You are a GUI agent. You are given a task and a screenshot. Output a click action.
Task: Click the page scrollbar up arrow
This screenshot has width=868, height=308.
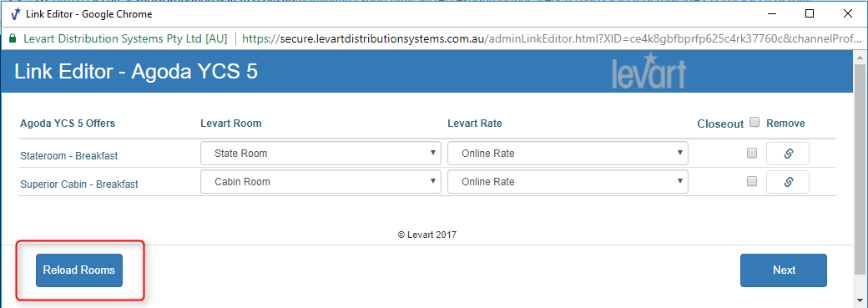861,57
